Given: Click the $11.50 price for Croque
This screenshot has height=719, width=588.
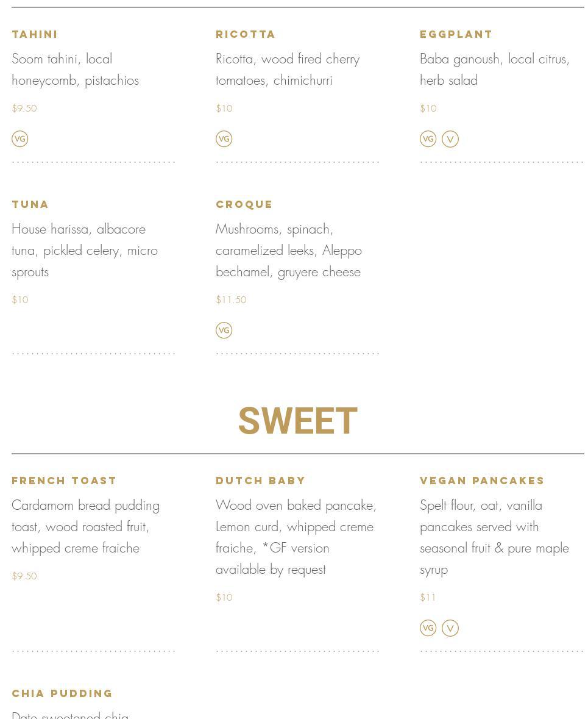Looking at the screenshot, I should coord(231,300).
